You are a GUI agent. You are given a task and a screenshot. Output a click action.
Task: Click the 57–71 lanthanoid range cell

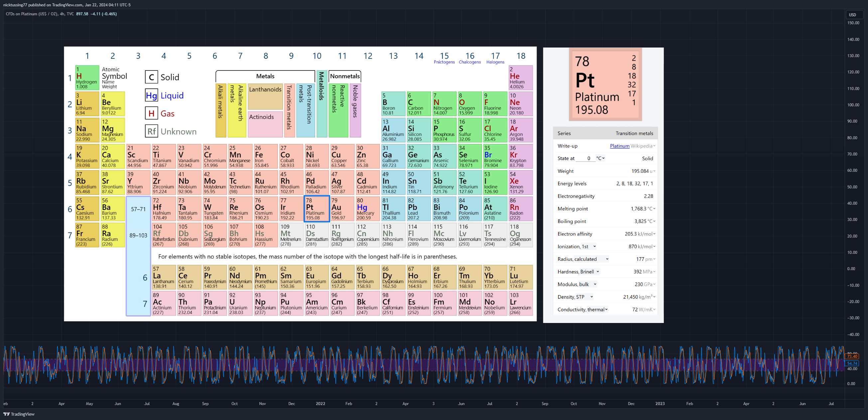[x=138, y=209]
